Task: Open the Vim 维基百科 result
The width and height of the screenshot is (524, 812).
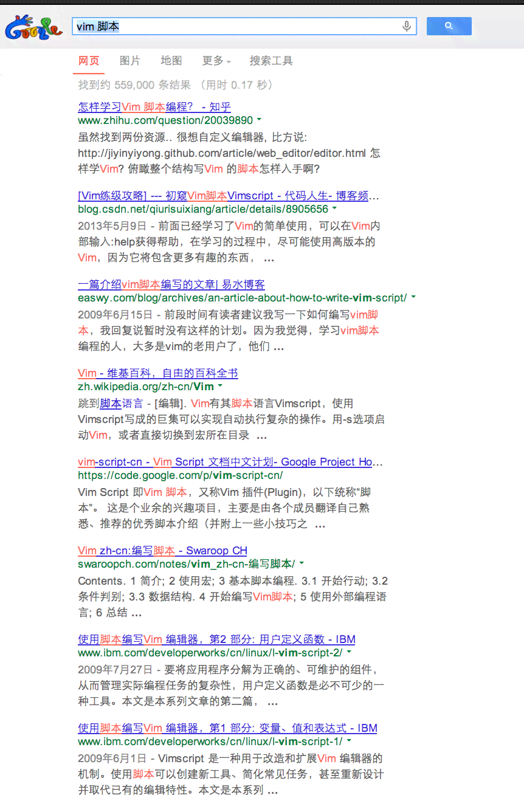Action: point(158,373)
